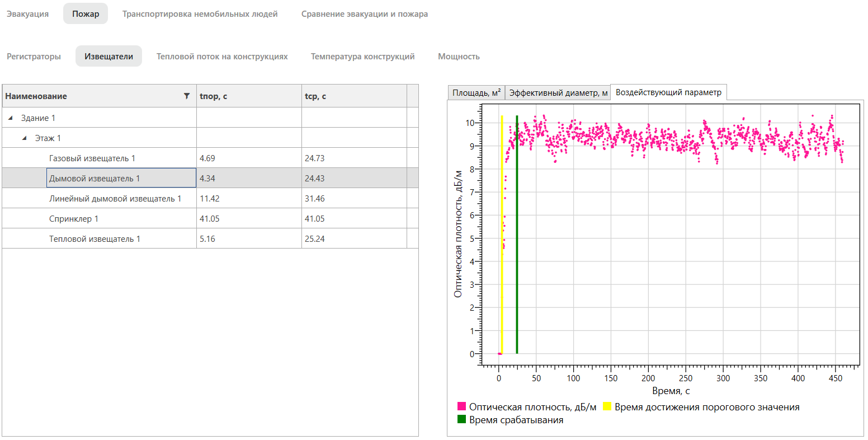This screenshot has height=440, width=868.
Task: Select the Спринклер 1 row
Action: [x=210, y=219]
